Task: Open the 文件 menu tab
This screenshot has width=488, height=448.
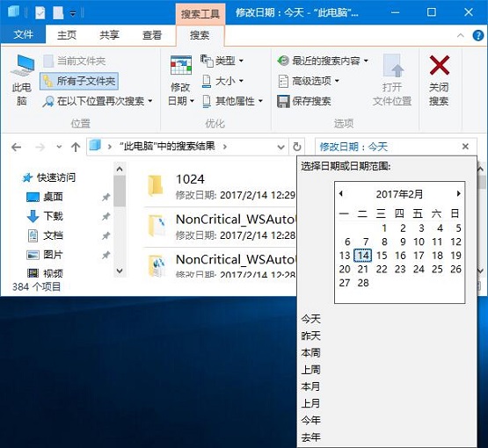Action: 23,34
